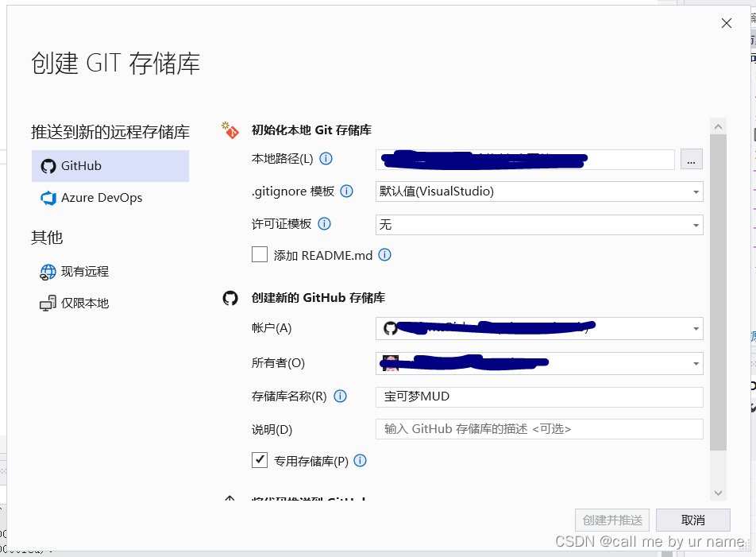
Task: Select the Azure DevOps icon
Action: [x=48, y=197]
